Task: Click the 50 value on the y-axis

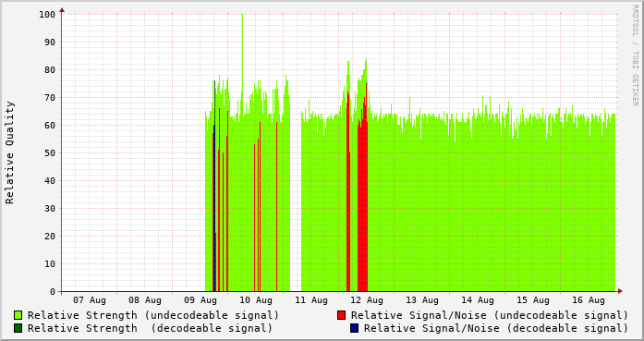Action: click(50, 153)
